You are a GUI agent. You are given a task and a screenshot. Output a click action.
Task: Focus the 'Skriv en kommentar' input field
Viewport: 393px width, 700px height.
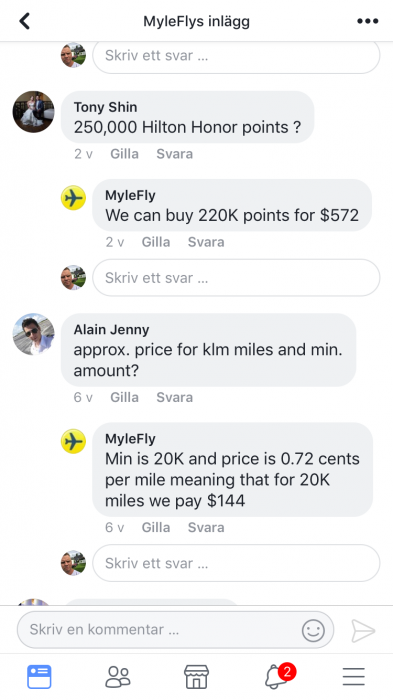175,629
